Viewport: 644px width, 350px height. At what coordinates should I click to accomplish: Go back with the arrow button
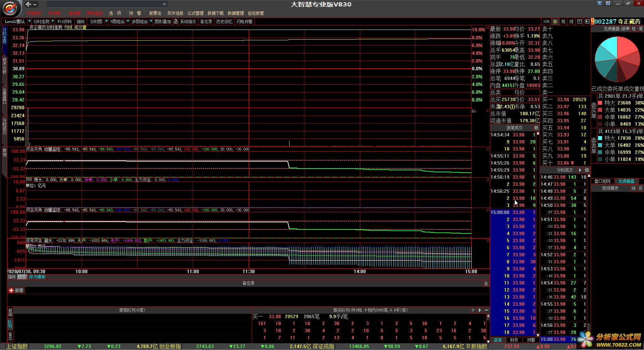[x=29, y=4]
